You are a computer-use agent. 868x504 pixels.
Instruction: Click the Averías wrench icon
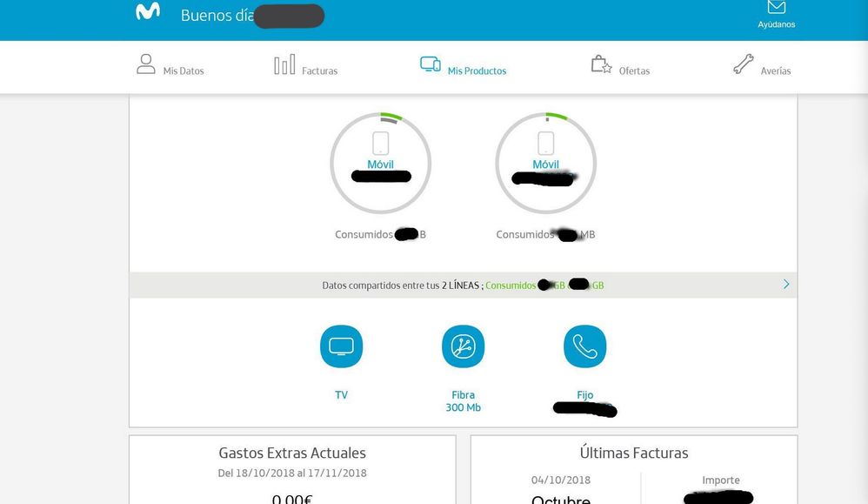[x=743, y=64]
